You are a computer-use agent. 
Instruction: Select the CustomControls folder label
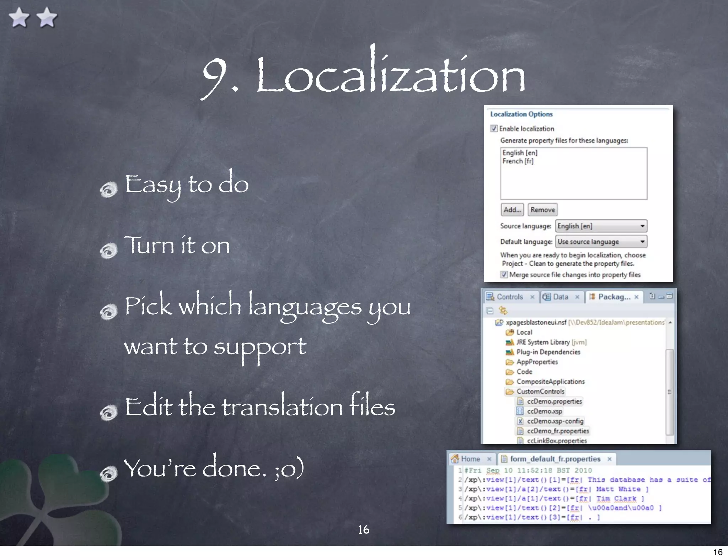[x=540, y=392]
